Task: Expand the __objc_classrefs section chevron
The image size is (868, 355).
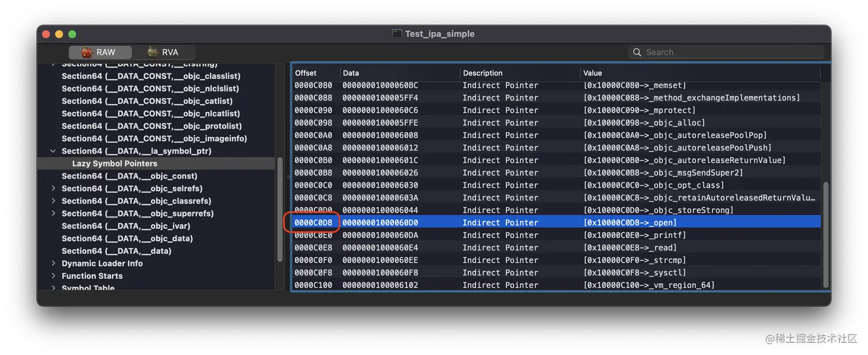Action: [53, 201]
